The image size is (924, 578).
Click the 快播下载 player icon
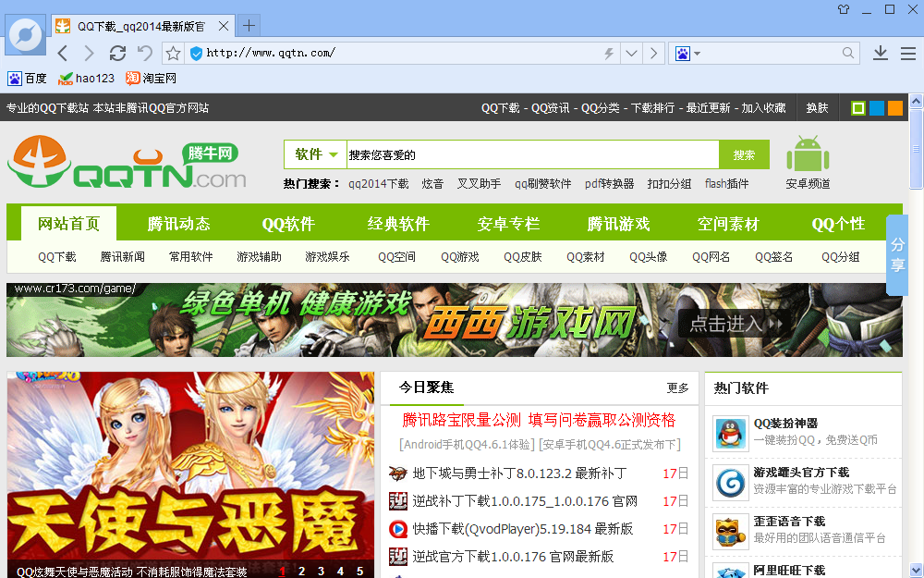(398, 529)
